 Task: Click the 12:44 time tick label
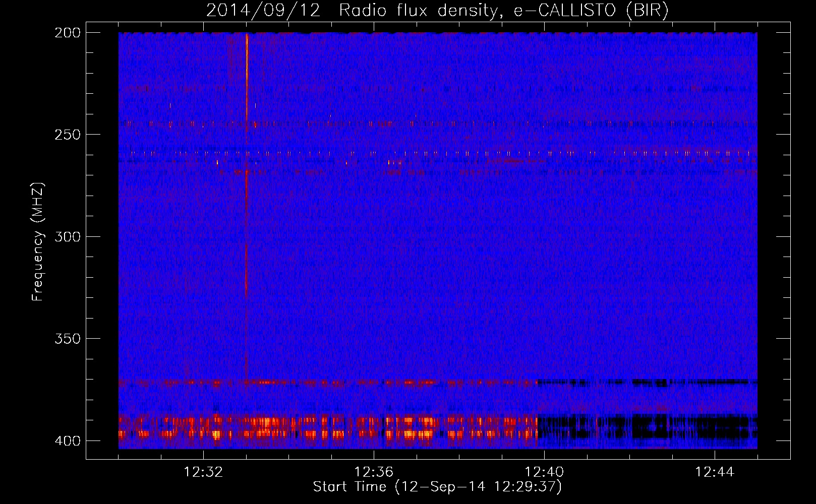715,472
